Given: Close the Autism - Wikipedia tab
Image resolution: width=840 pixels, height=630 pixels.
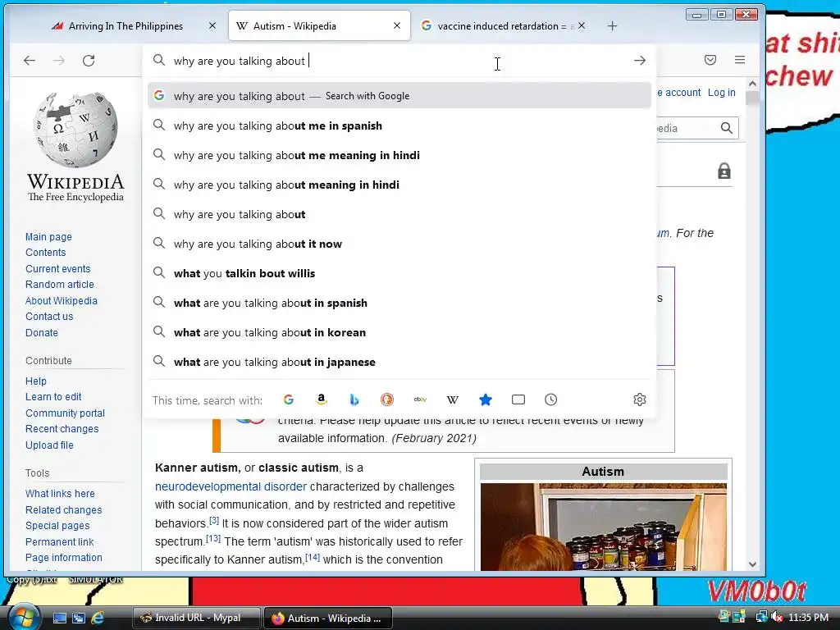Looking at the screenshot, I should [x=397, y=25].
